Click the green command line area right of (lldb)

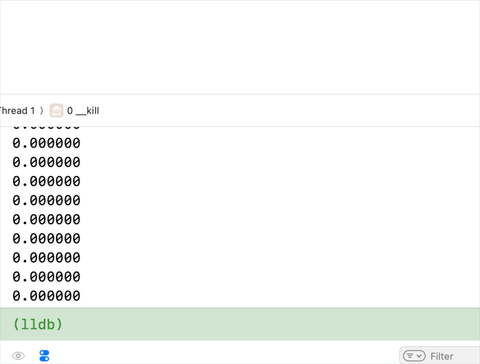[270, 324]
